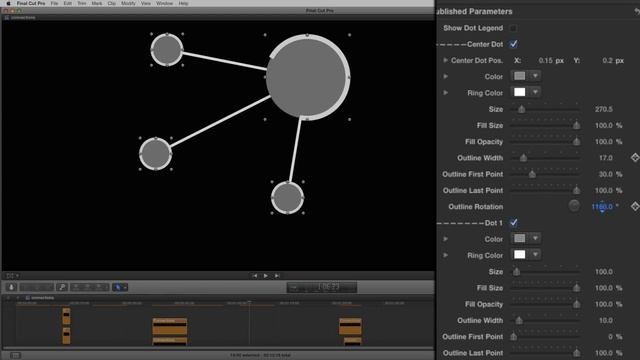The image size is (640, 360).
Task: Open the Final Cut Pro menu
Action: (31, 3)
